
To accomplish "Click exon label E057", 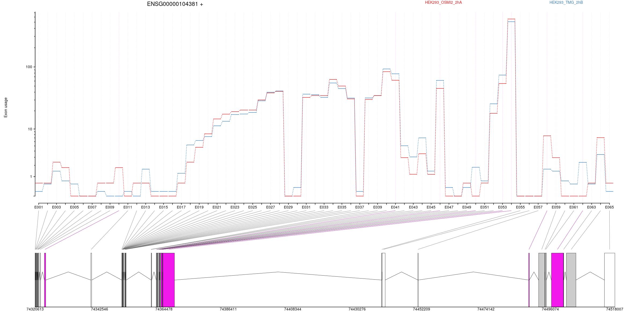I will 538,207.
